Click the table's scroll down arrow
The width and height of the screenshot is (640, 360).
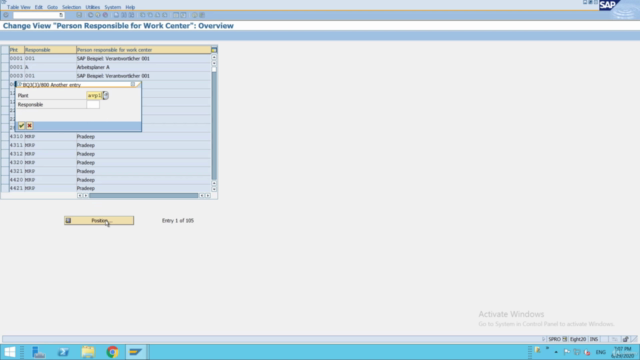coord(214,189)
